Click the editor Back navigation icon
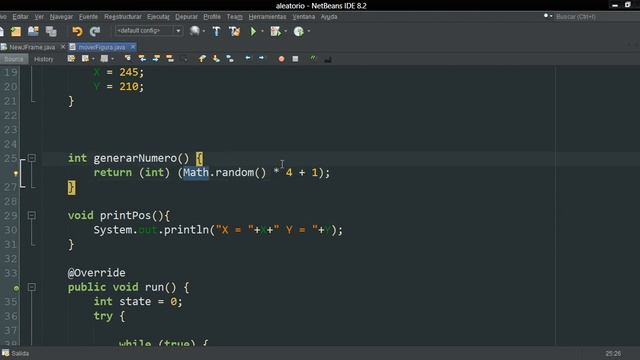Viewport: 640px width, 360px height. (85, 59)
